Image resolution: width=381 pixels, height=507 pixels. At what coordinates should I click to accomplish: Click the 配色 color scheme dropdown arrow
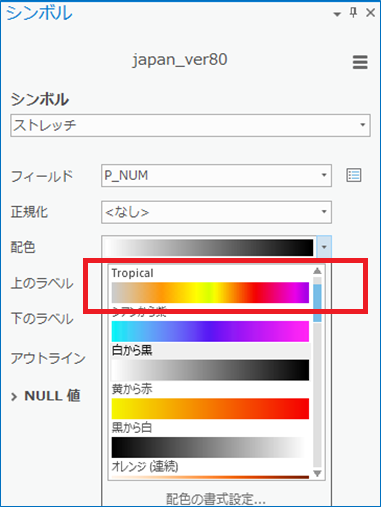point(324,247)
